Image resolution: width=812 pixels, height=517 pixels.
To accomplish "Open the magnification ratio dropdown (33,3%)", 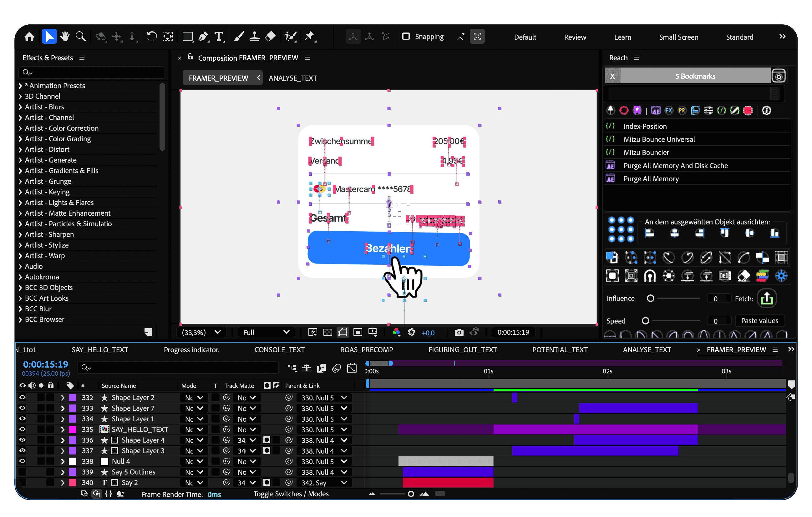I will point(201,332).
